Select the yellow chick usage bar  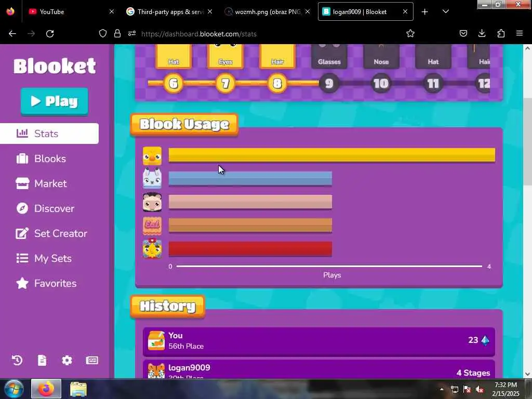(x=332, y=155)
